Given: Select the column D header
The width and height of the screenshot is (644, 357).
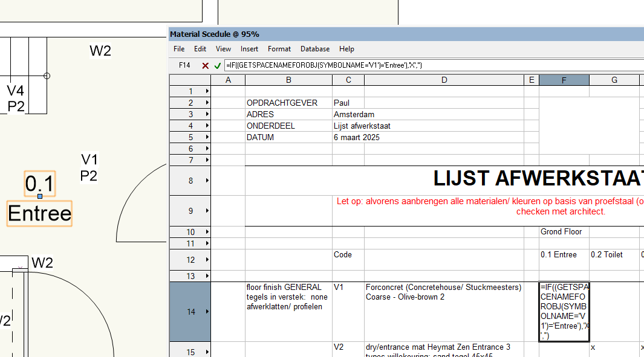Looking at the screenshot, I should (444, 80).
